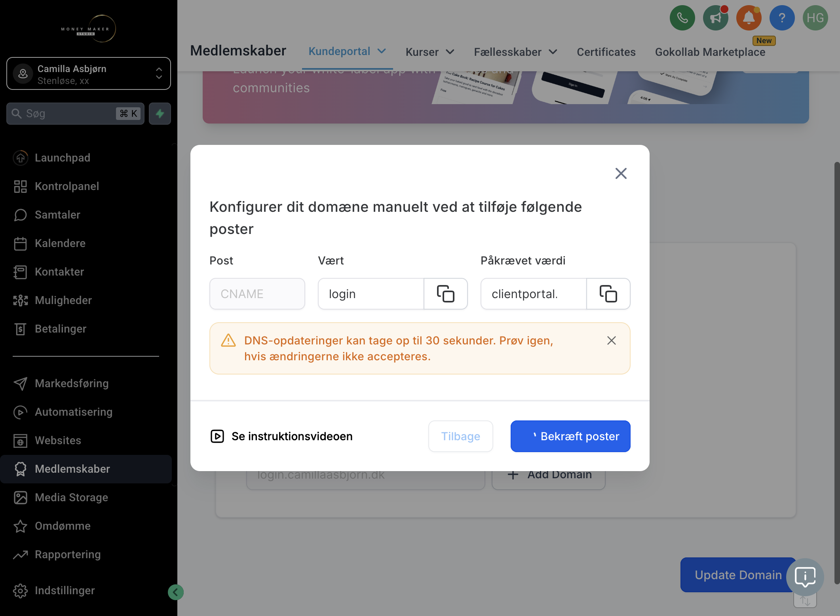Viewport: 840px width, 616px height.
Task: Open Indstillinger settings in sidebar
Action: 86,590
